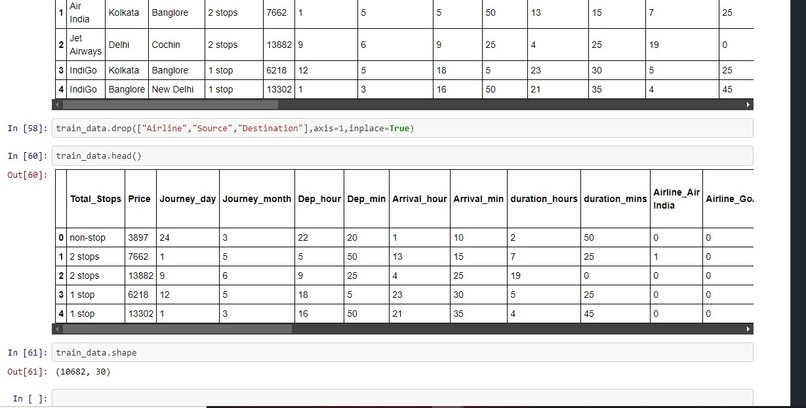This screenshot has height=408, width=806.
Task: Click the price 13882 in the Out[60] table
Action: click(141, 275)
